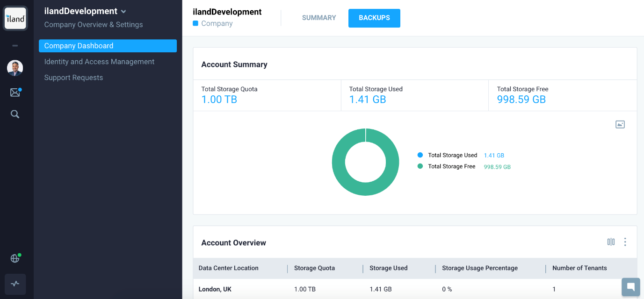Open the user profile avatar
Image resolution: width=644 pixels, height=299 pixels.
(x=15, y=68)
